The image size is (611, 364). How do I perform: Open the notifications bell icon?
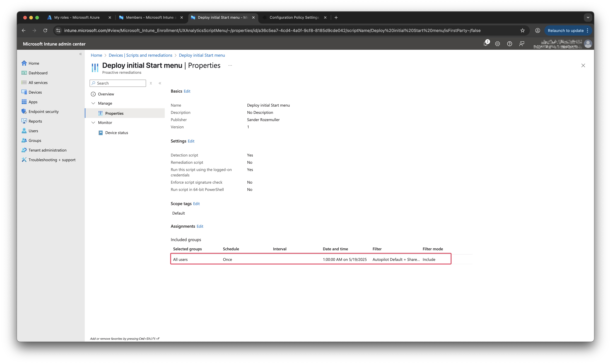[x=486, y=44]
